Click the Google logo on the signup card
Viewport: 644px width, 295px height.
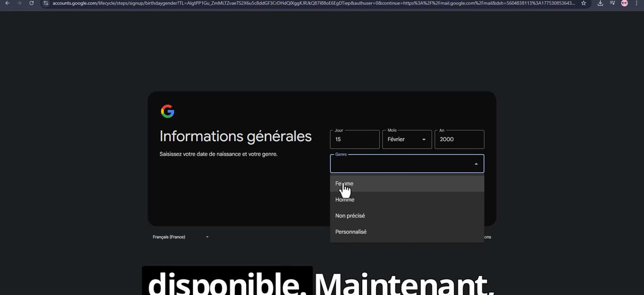tap(168, 111)
